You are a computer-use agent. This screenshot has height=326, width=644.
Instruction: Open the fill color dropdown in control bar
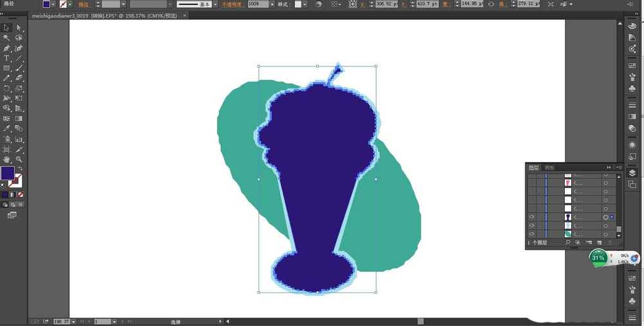coord(55,4)
